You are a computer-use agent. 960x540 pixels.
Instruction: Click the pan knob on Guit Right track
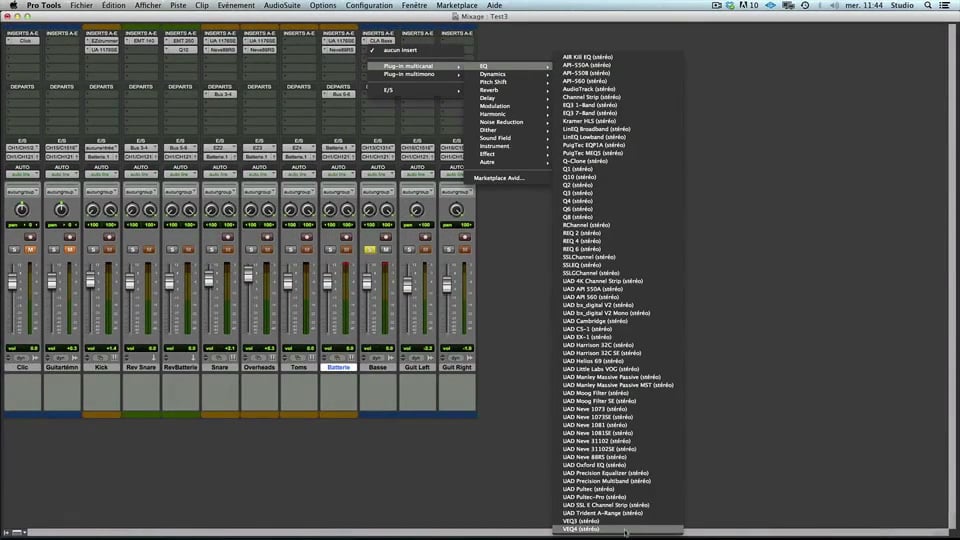point(456,210)
